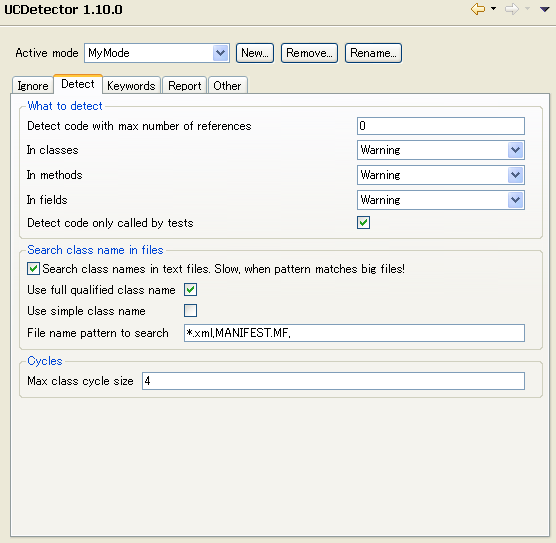556x543 pixels.
Task: Open the back arrow history dropdown
Action: [493, 9]
